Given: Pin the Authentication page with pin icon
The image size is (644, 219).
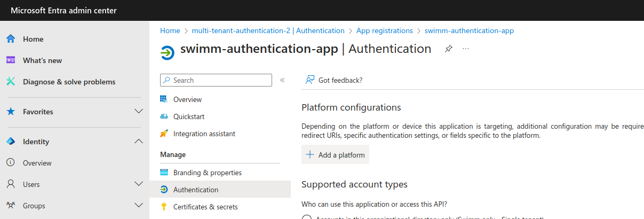Looking at the screenshot, I should (449, 49).
